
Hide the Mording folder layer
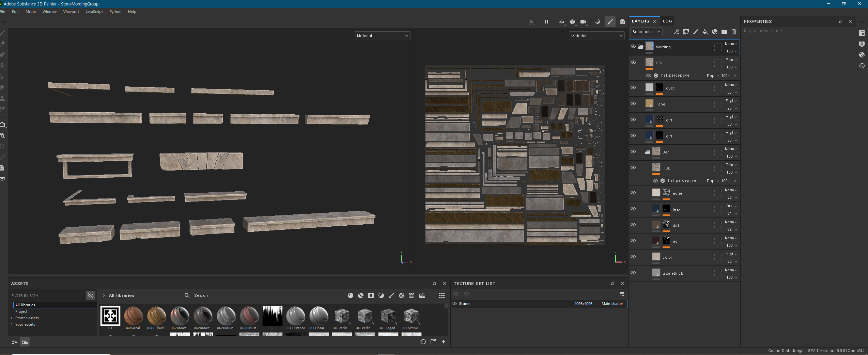[x=633, y=47]
